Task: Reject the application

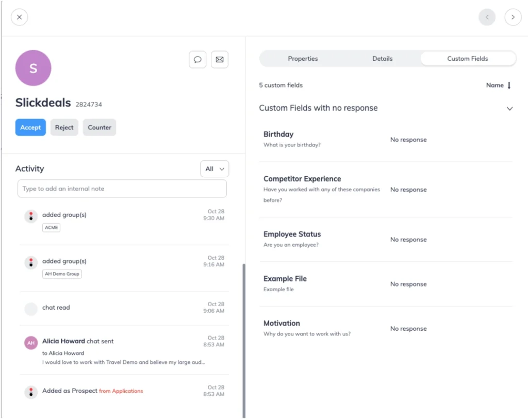Action: (64, 127)
